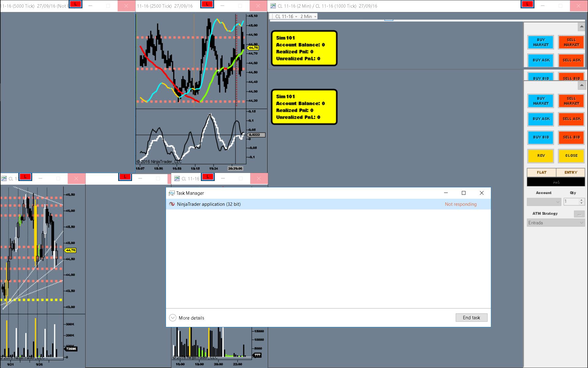Open the CL 11-16 instrument dropdown

(x=286, y=17)
